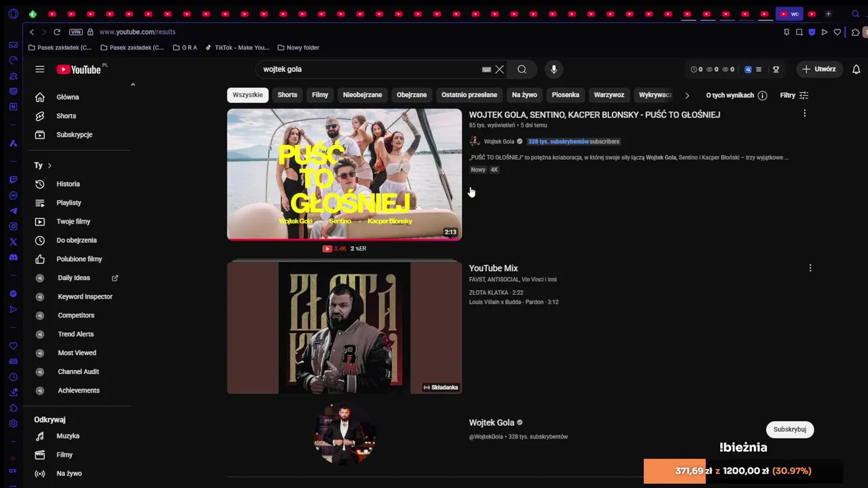Screen dimensions: 868x488
Task: Open more options for YouTube Mix
Action: [x=810, y=268]
